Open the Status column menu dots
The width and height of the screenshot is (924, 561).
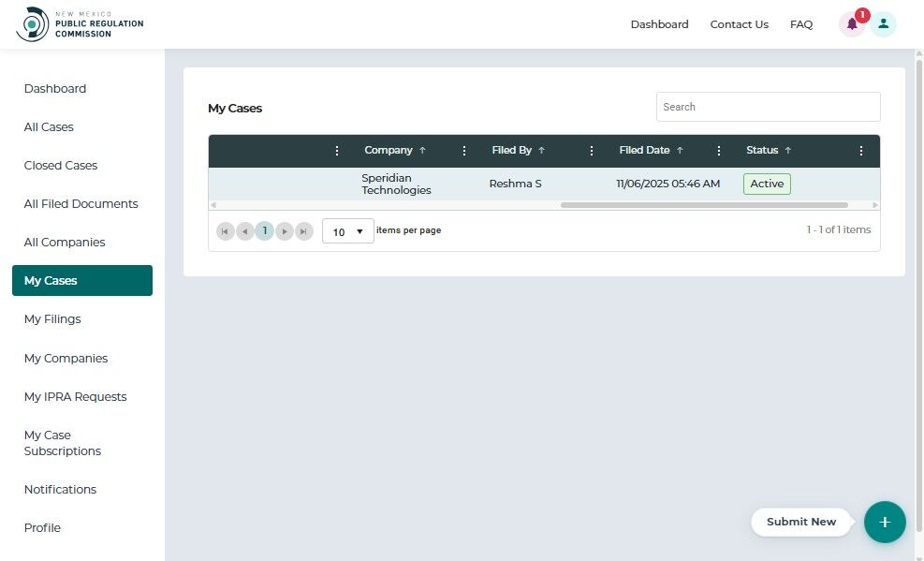point(861,151)
